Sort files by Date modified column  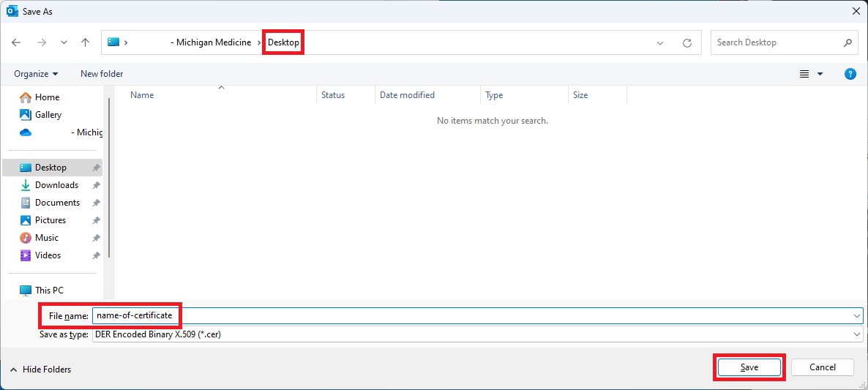[x=407, y=95]
